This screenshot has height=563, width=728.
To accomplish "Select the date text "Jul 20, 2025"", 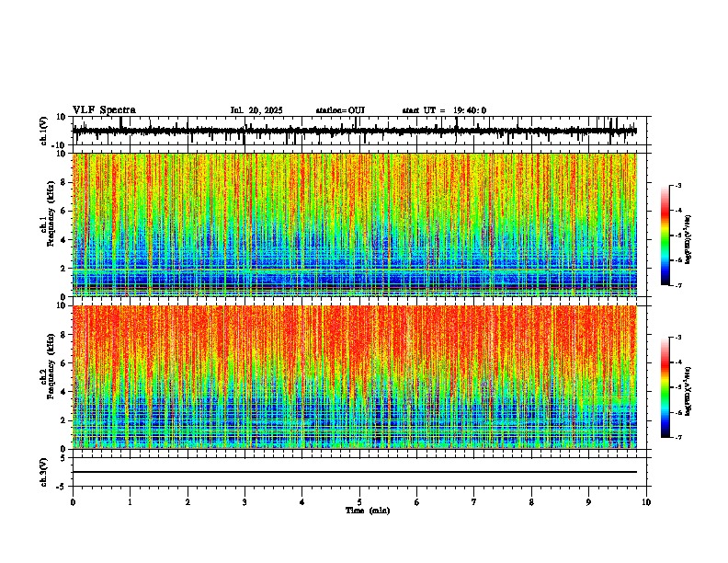I will pyautogui.click(x=256, y=110).
